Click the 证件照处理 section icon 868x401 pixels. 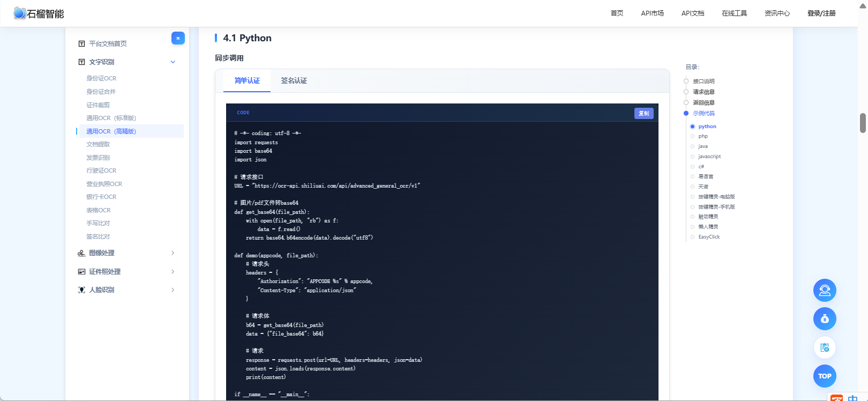coord(81,272)
